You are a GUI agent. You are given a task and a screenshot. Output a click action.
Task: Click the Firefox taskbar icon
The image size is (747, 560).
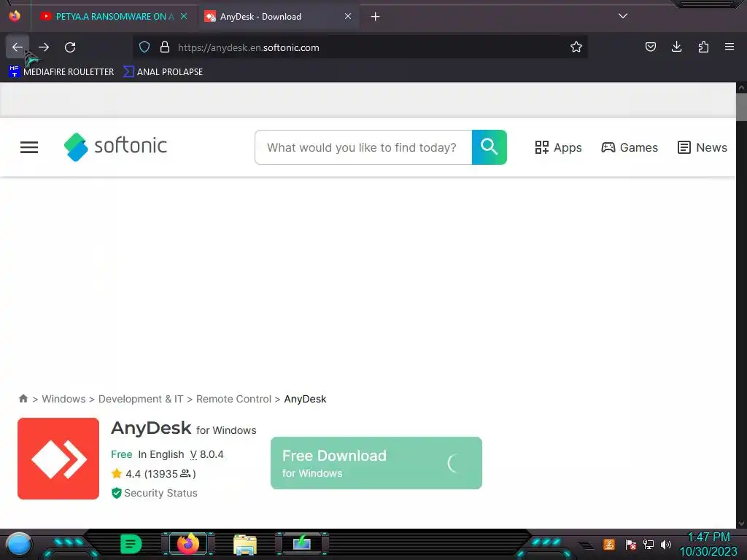click(187, 544)
